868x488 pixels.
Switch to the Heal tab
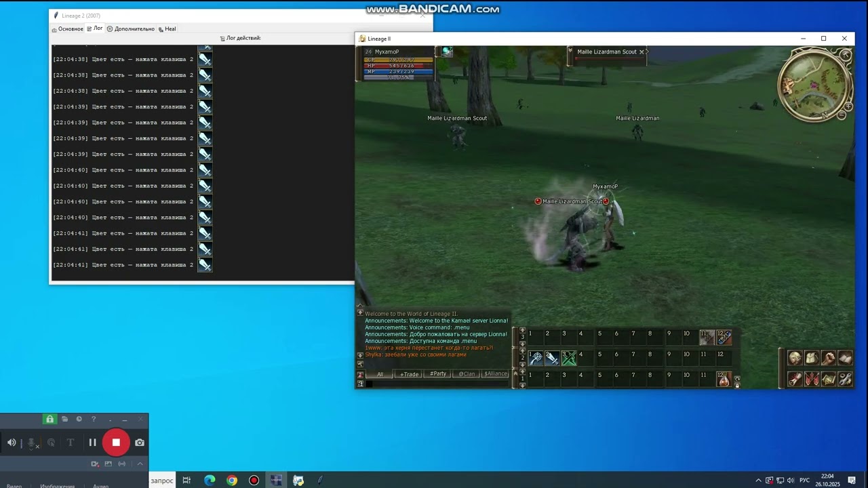click(167, 29)
